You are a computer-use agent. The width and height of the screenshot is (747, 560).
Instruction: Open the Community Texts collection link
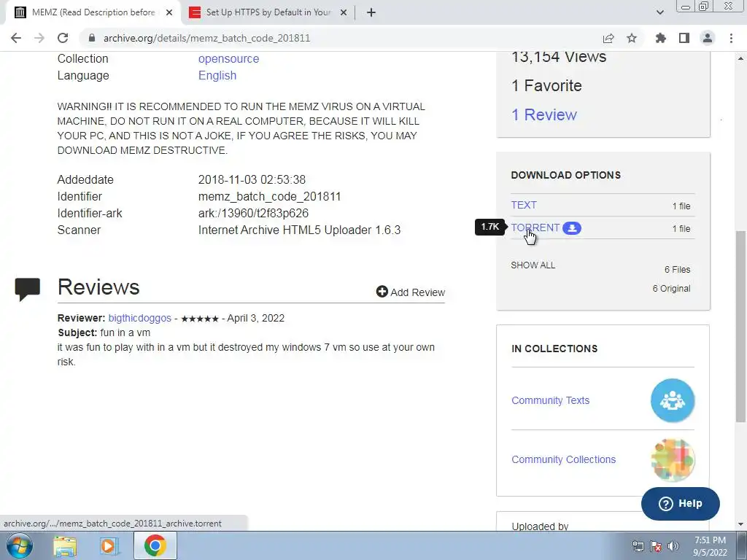coord(550,400)
